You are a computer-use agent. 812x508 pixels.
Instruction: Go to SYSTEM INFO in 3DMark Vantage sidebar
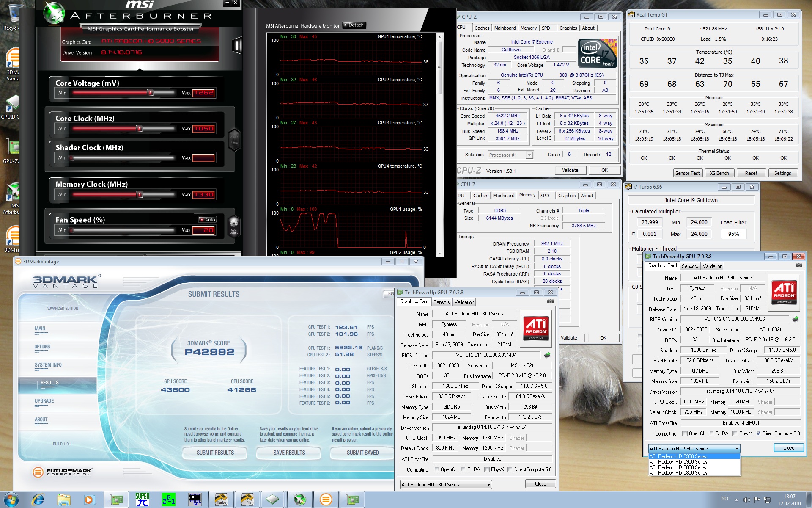[x=48, y=365]
